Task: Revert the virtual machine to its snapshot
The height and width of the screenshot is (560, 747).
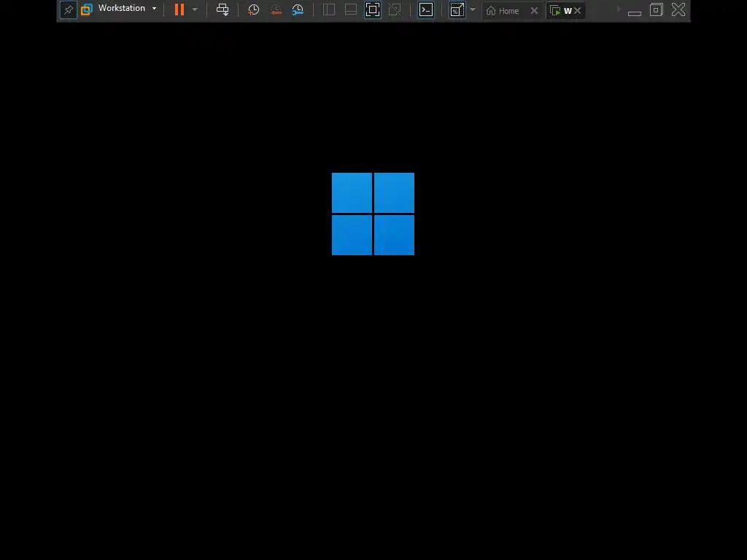Action: click(276, 10)
